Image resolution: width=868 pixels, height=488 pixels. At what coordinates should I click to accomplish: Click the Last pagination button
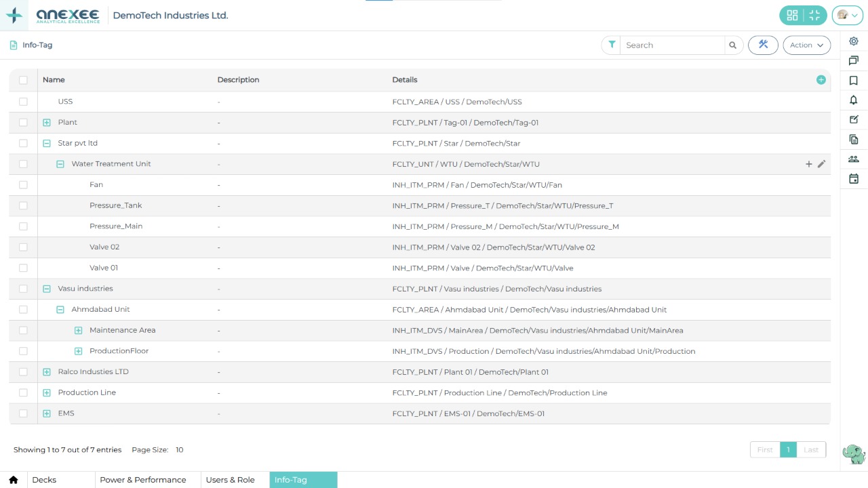(811, 449)
